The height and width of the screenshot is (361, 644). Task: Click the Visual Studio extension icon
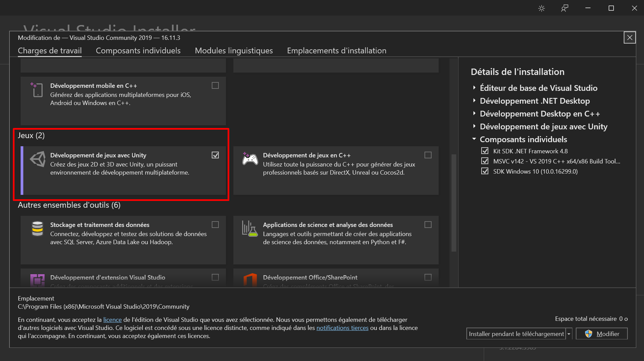point(37,280)
